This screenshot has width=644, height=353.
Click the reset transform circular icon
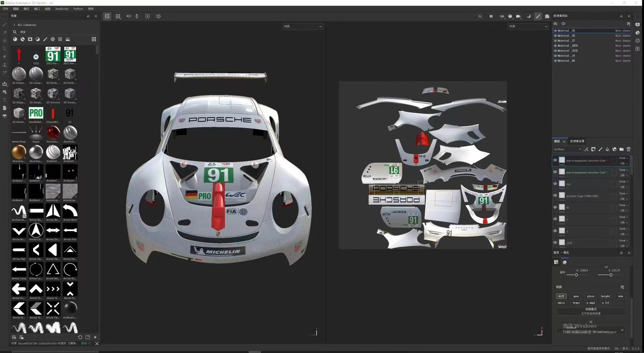[159, 16]
